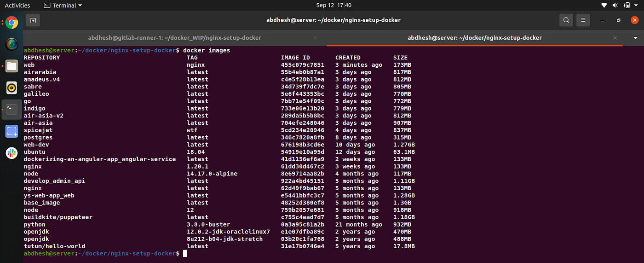The height and width of the screenshot is (263, 644).
Task: Click the 12.0.2-jdk-oraclelinux7 openjdk tag
Action: (x=229, y=232)
